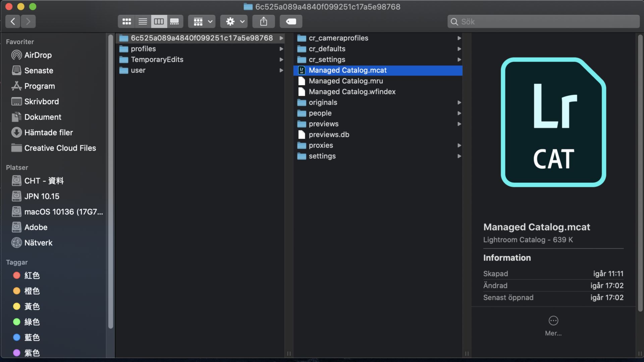Select the 紅色 tag
This screenshot has width=644, height=362.
32,275
